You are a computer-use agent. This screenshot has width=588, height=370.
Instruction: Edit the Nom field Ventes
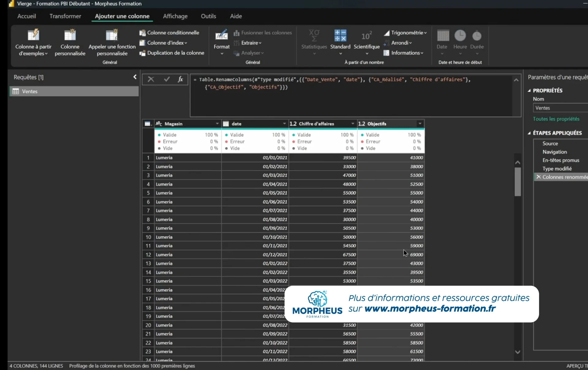click(x=560, y=108)
